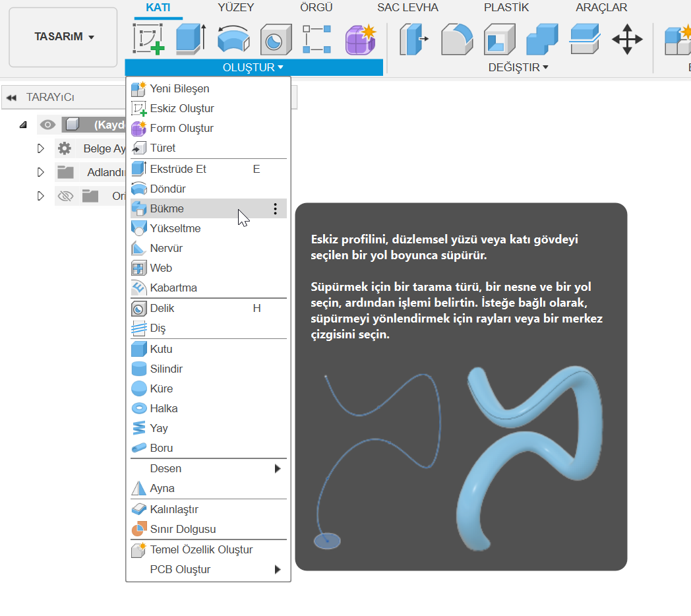The width and height of the screenshot is (691, 616).
Task: Click the Create Sketch icon in toolbar
Action: 148,38
